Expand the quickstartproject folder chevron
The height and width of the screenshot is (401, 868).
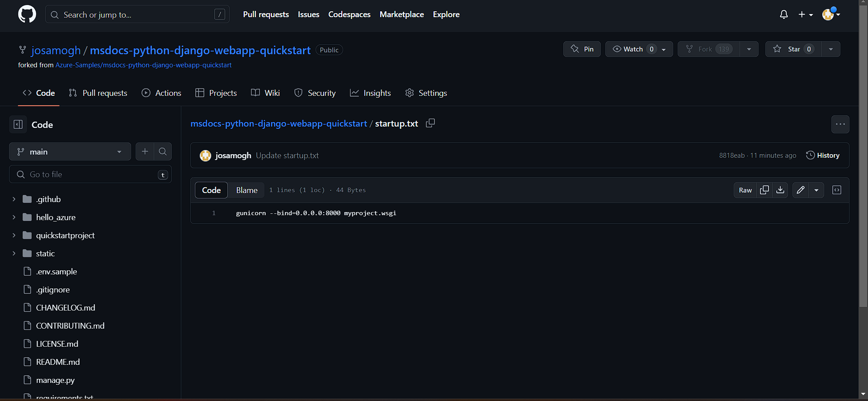tap(14, 235)
